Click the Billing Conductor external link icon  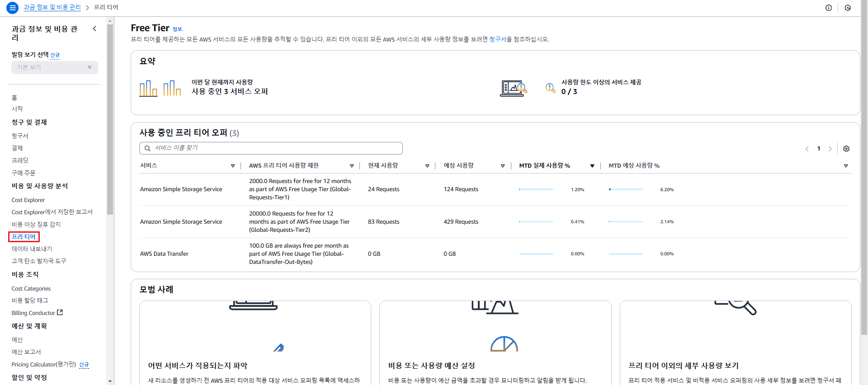pos(60,312)
